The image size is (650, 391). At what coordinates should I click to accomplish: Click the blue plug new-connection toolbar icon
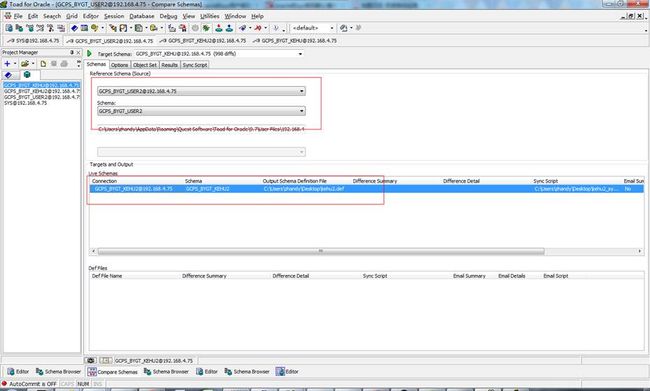[x=243, y=28]
